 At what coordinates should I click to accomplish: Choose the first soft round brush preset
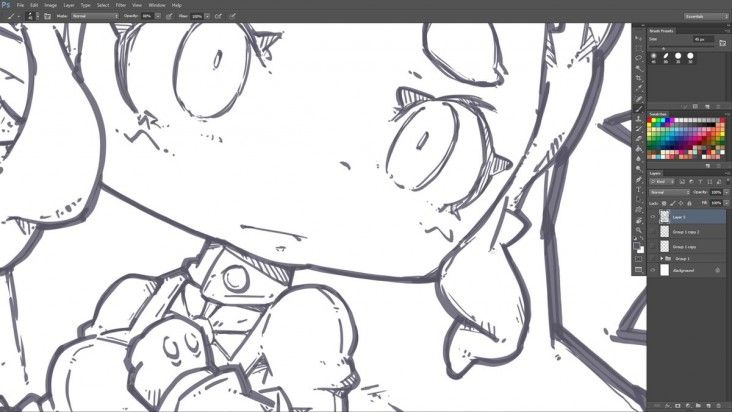(654, 56)
